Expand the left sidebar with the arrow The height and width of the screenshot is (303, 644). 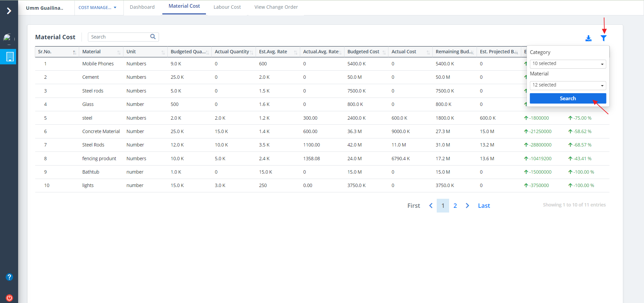point(9,11)
